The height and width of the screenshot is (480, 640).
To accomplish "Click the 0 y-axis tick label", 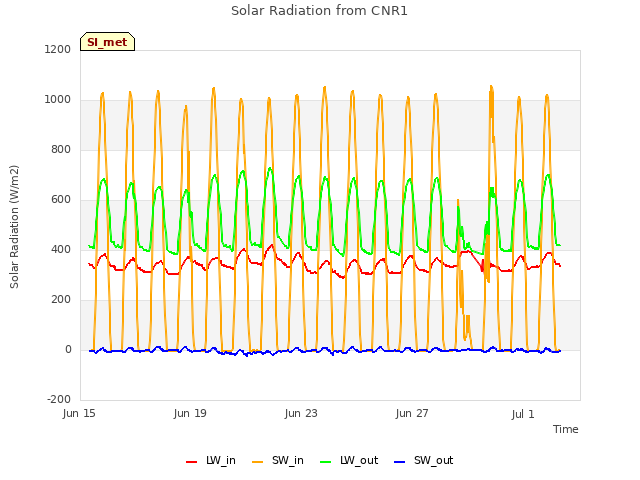I will 68,349.
